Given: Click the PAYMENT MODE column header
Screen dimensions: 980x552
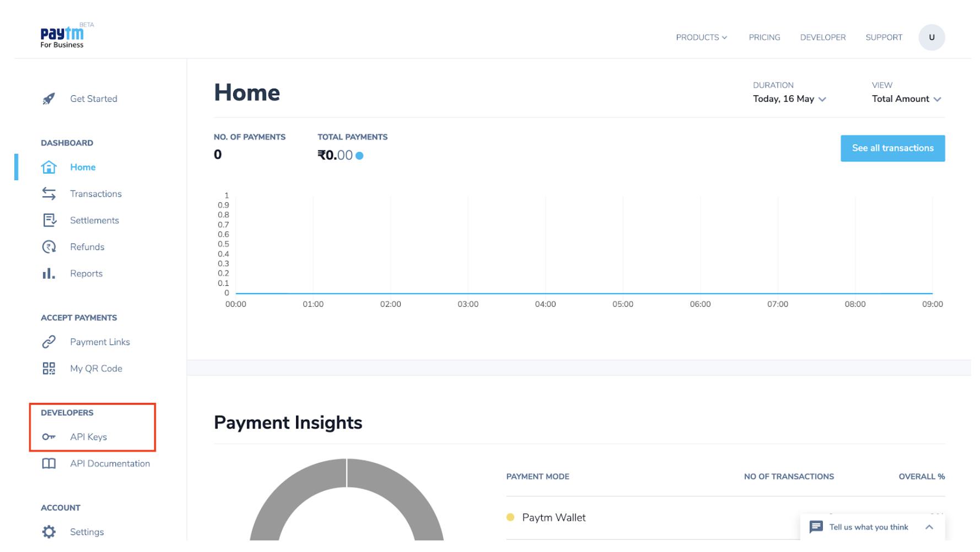Looking at the screenshot, I should 537,477.
